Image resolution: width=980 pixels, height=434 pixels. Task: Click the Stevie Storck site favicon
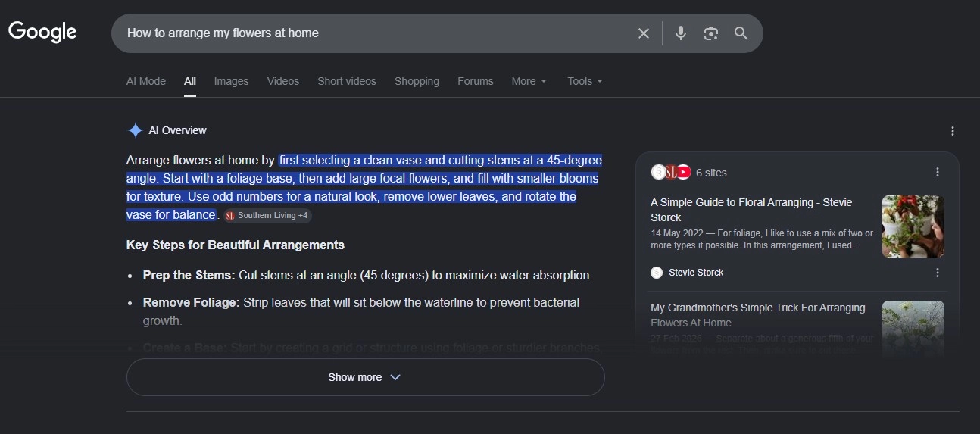657,273
